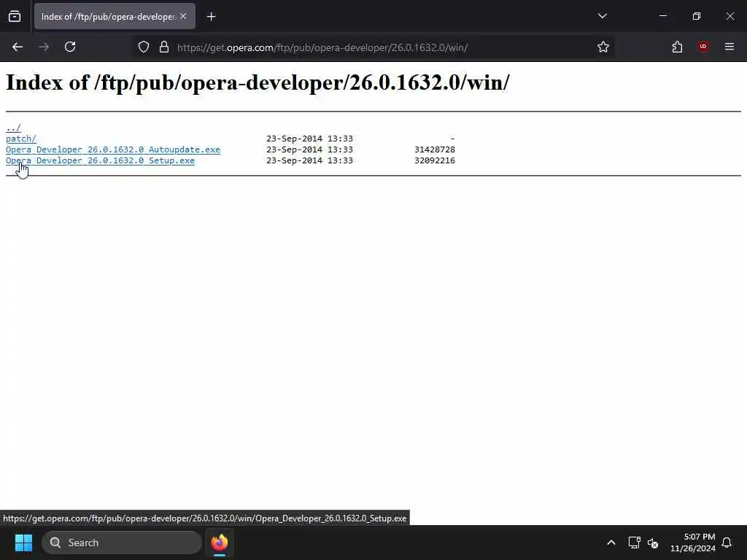Open the clock showing 5:07 PM
The height and width of the screenshot is (560, 747).
coord(693,542)
